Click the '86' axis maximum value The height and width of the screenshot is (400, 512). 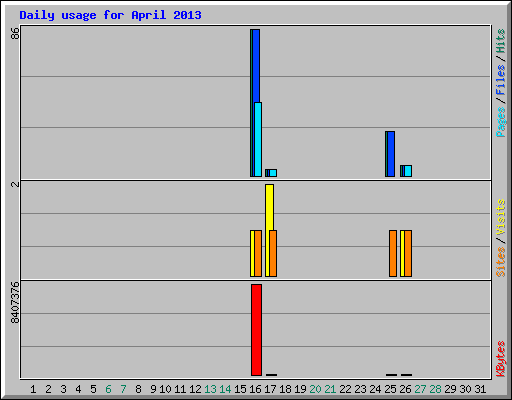(15, 33)
